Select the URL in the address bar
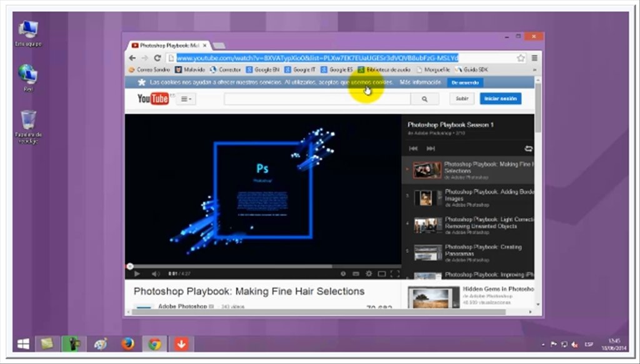 pos(317,58)
